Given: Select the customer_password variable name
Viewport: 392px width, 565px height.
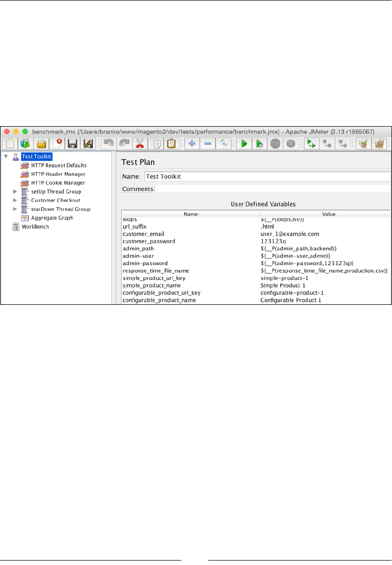Looking at the screenshot, I should pos(149,241).
